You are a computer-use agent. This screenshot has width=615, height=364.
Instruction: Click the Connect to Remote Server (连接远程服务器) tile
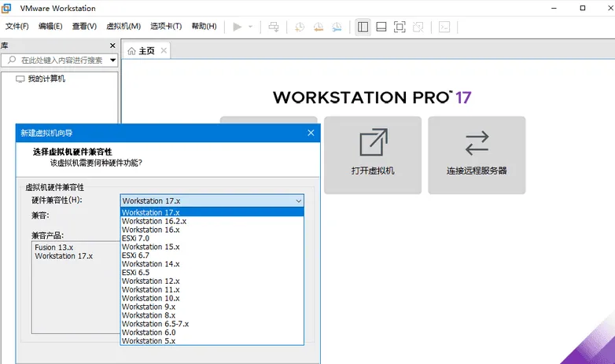tap(477, 155)
